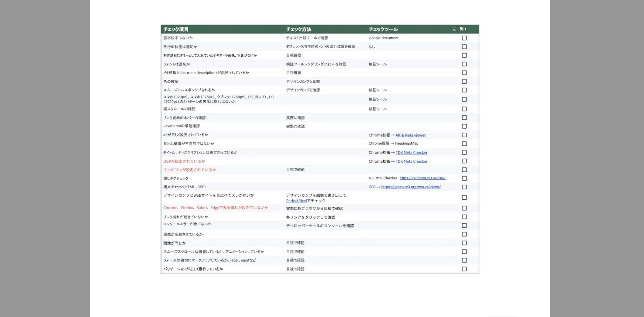Check the バリデーションが正しく動作しているか row checkbox
The width and height of the screenshot is (644, 317).
point(464,269)
